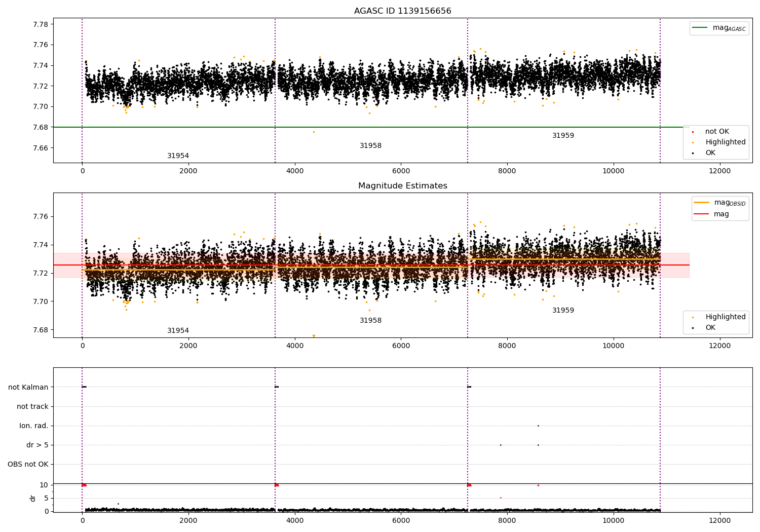Click the title 'AGASC ID 1139156656'
Viewport: 760px width, 532px height.
(x=402, y=11)
